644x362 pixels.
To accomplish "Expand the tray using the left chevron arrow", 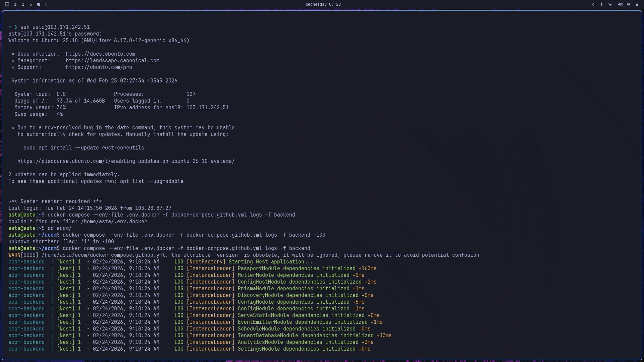I will tap(593, 4).
